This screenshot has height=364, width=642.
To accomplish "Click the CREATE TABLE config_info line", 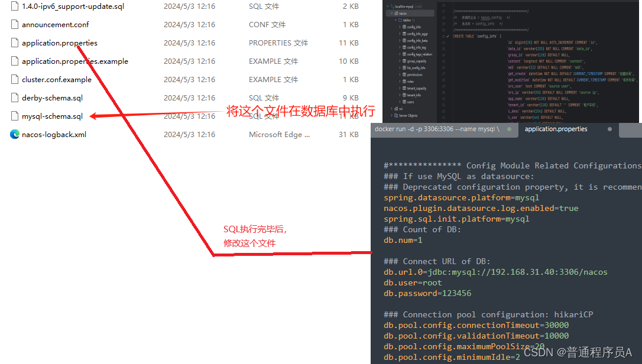I will (x=477, y=37).
